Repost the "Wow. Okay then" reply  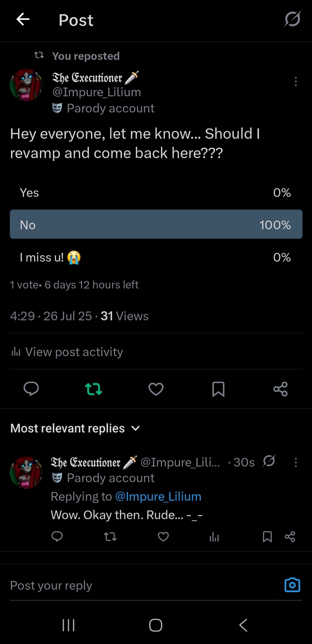click(110, 536)
